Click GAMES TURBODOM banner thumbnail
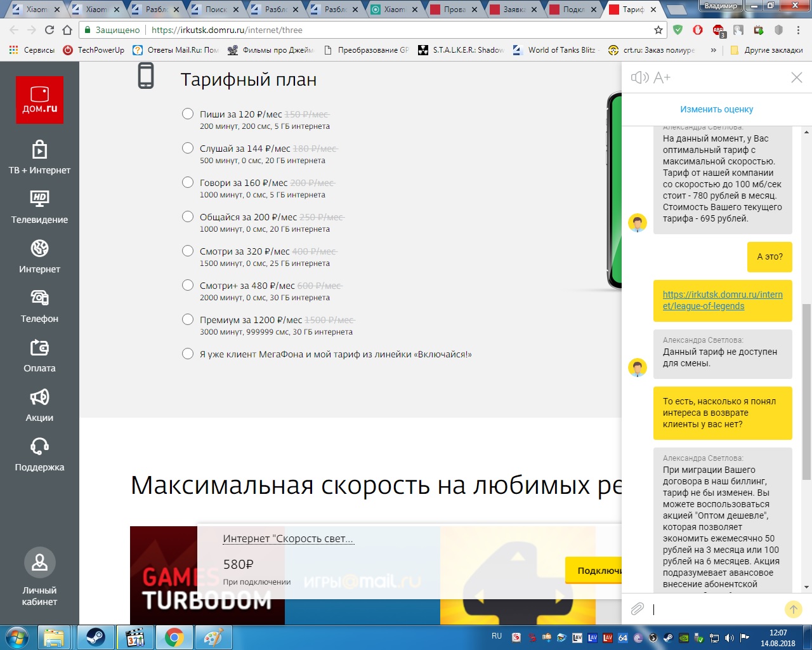The image size is (812, 650). (x=207, y=575)
